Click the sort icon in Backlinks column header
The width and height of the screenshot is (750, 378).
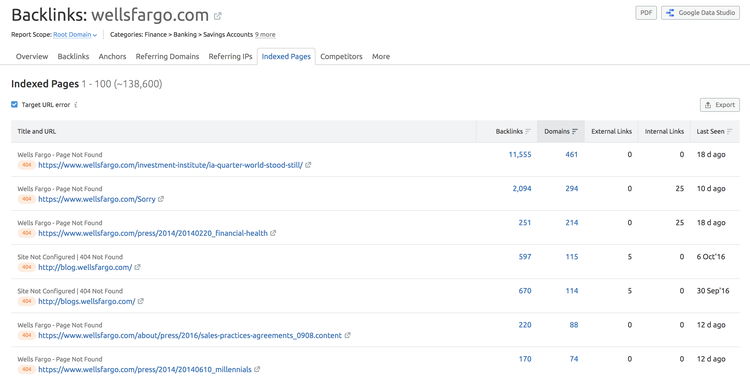point(528,132)
